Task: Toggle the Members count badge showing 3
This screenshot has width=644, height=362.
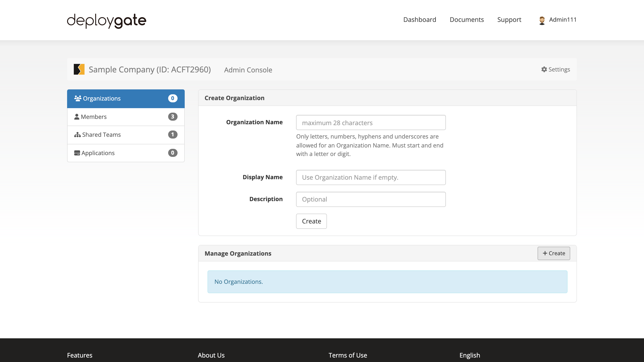Action: 172,116
